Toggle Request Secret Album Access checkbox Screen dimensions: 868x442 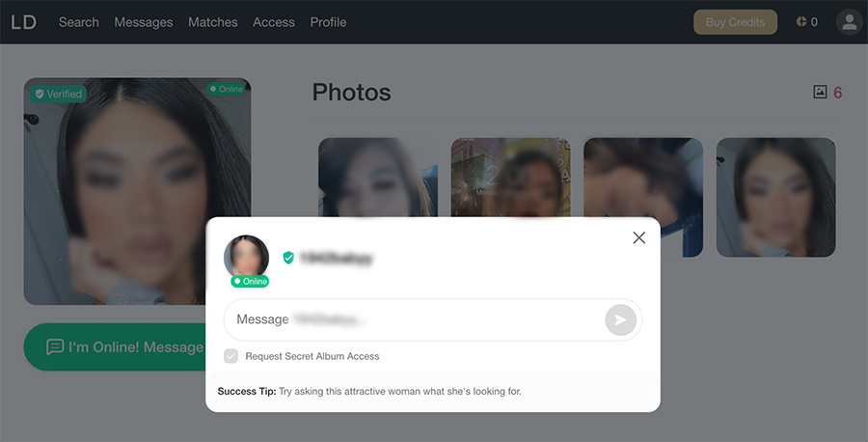tap(231, 356)
